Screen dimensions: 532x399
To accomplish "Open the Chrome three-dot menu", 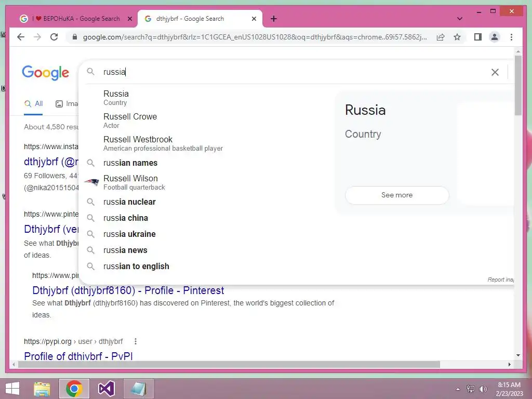I will pos(511,37).
